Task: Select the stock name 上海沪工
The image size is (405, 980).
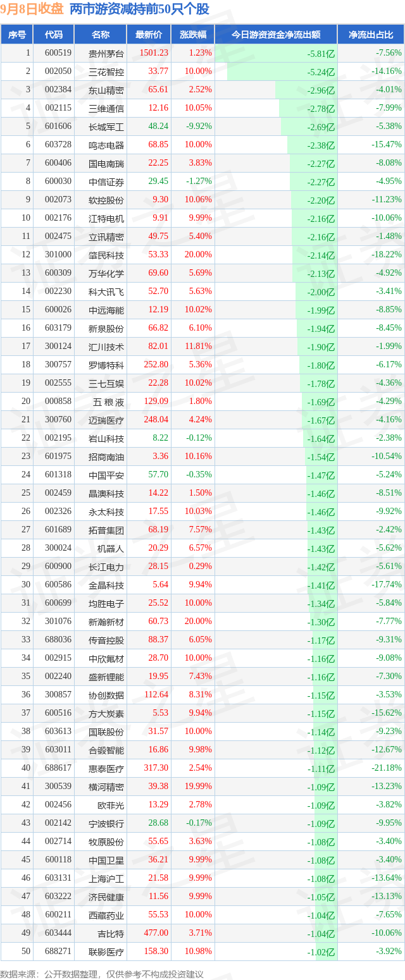Action: tap(106, 879)
